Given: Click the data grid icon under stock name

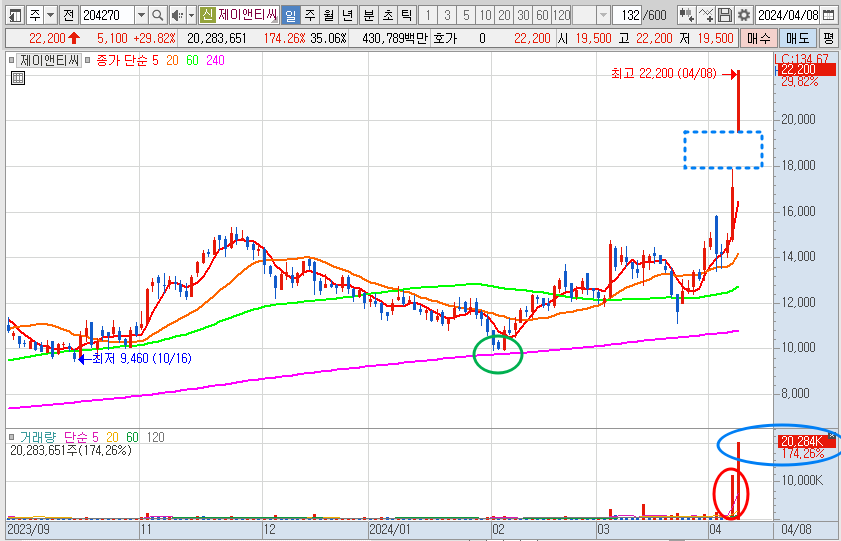Looking at the screenshot, I should pyautogui.click(x=18, y=78).
